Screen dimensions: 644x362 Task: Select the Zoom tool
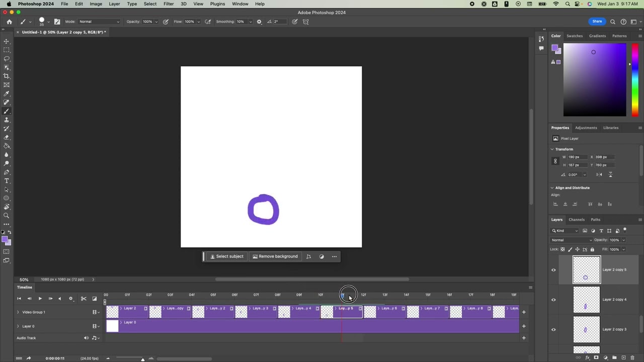pyautogui.click(x=7, y=215)
